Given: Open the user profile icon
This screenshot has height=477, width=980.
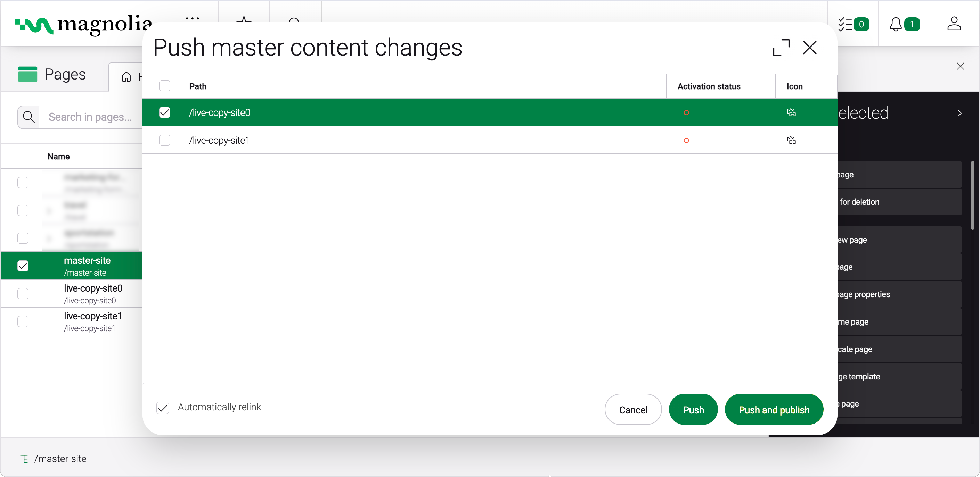Looking at the screenshot, I should pyautogui.click(x=954, y=24).
